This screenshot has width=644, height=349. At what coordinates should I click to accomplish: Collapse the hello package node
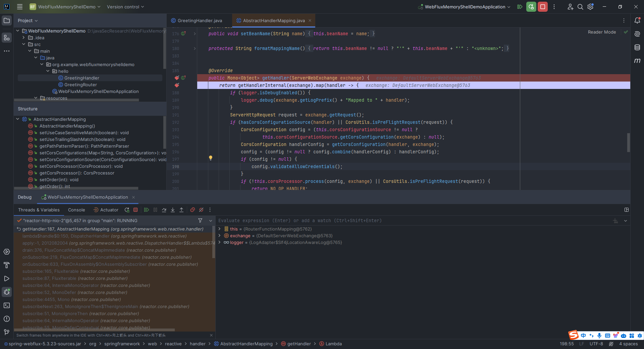(48, 71)
